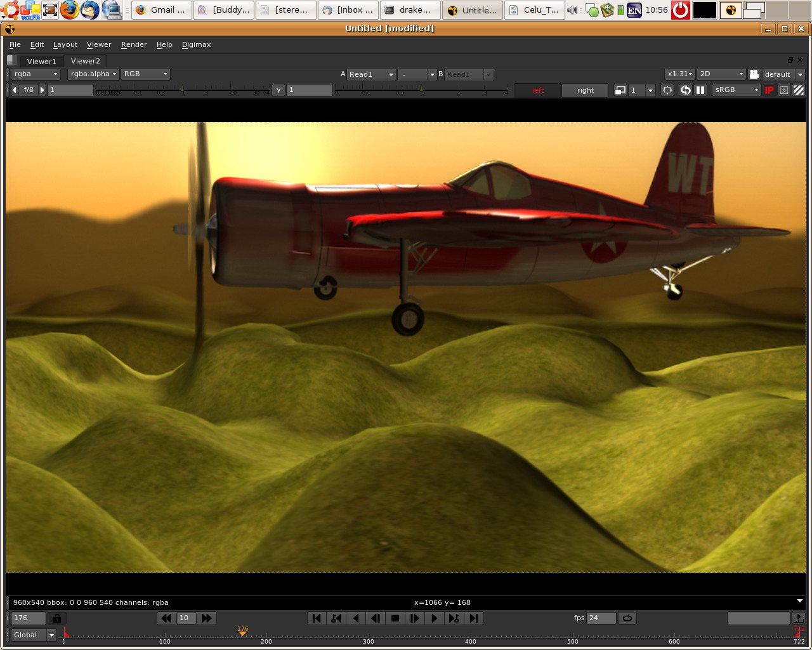Jump to the last frame

(474, 618)
